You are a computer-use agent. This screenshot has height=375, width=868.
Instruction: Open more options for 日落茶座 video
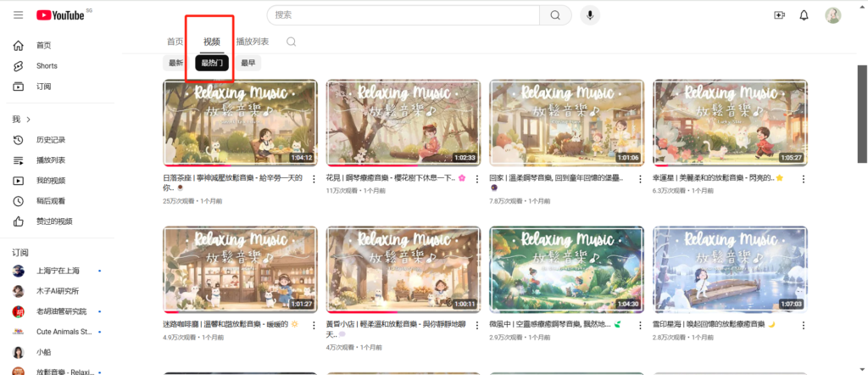pyautogui.click(x=314, y=179)
